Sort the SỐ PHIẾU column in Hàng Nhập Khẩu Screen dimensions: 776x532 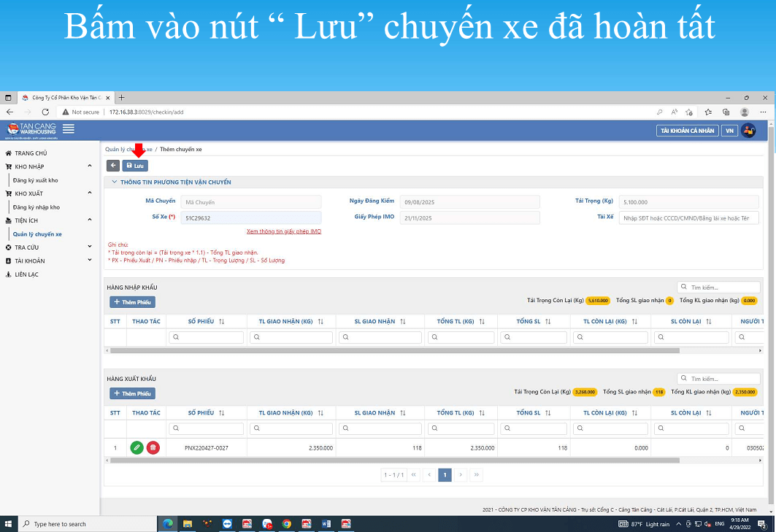[x=222, y=321]
